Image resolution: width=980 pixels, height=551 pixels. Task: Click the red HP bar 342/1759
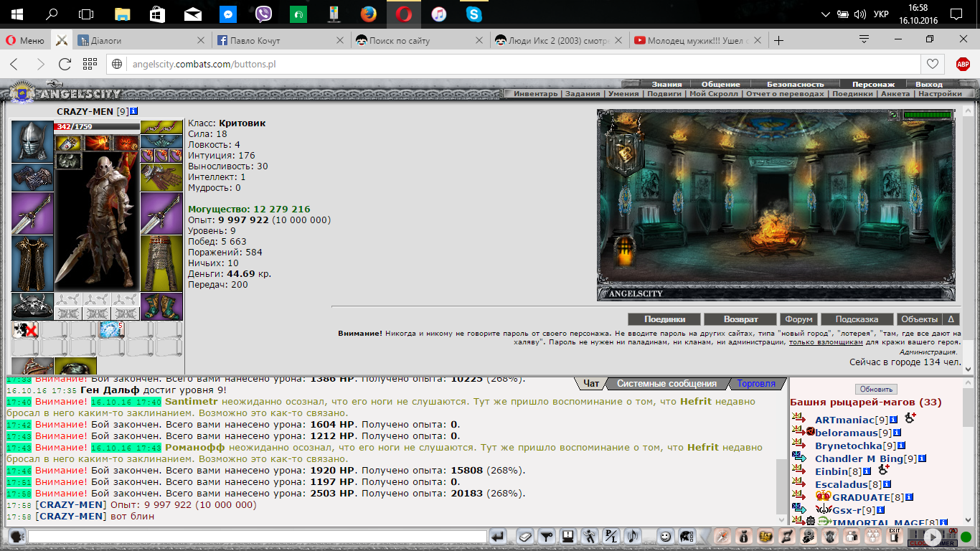pos(96,127)
